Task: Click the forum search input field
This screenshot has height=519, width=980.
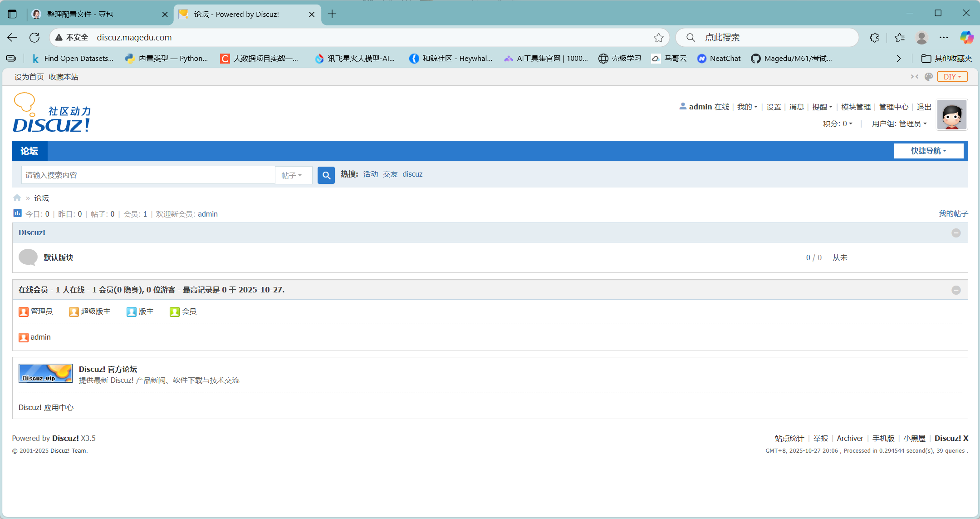Action: [x=147, y=175]
